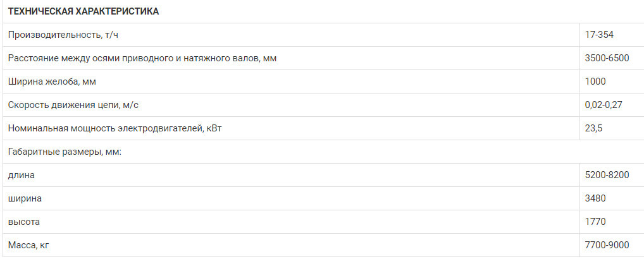Select the длина row label
The width and height of the screenshot is (644, 259).
point(22,176)
